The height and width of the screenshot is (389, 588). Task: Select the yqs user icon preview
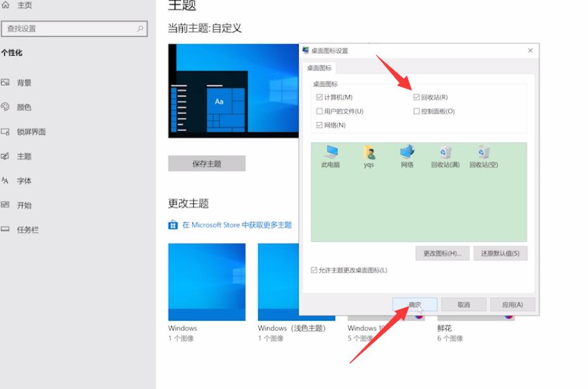[367, 156]
